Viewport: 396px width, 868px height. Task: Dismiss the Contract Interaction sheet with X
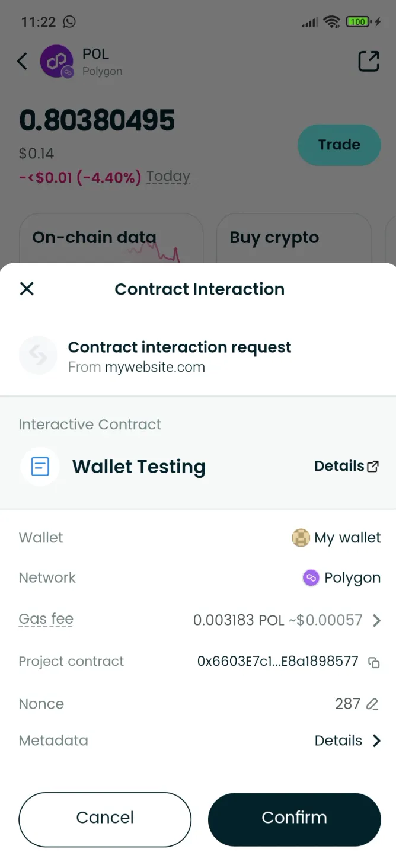[x=27, y=289]
